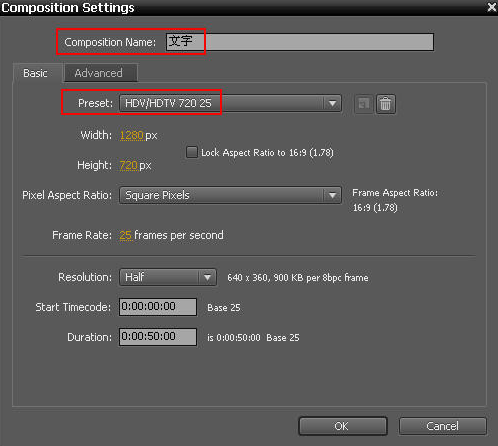Open the Pixel Aspect Ratio dropdown
The image size is (498, 446).
click(230, 195)
